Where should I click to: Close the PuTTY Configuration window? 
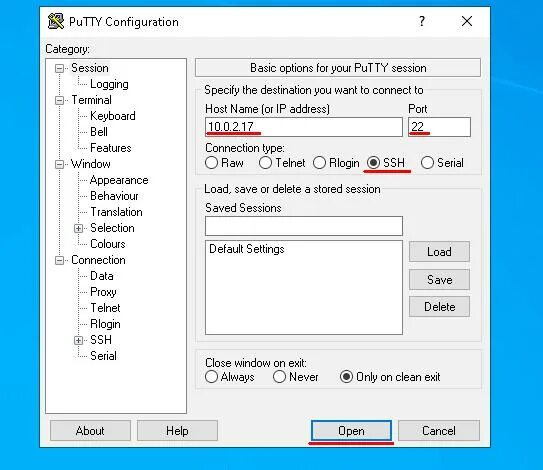point(467,21)
